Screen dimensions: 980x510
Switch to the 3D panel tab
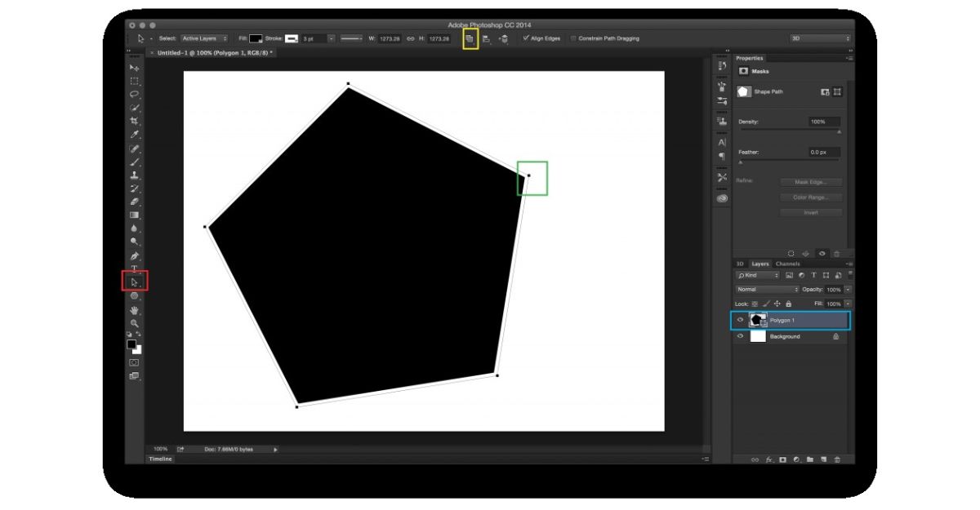[x=740, y=264]
